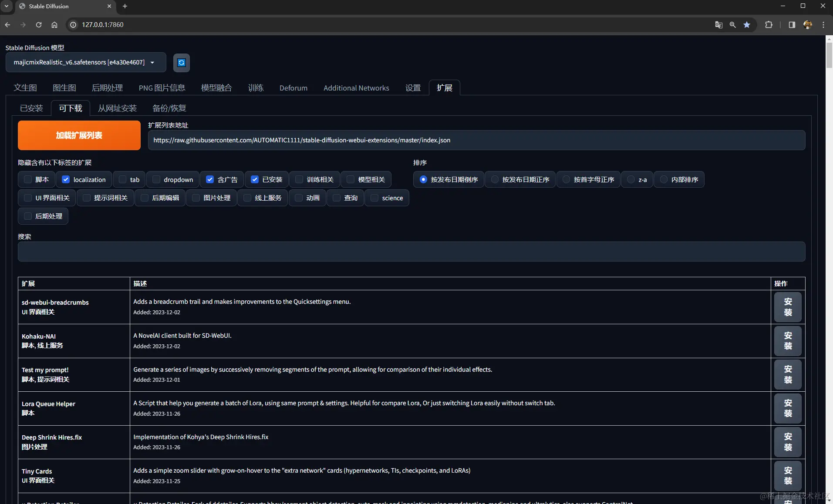Open the 备份/恢复 sub-tab

[169, 108]
